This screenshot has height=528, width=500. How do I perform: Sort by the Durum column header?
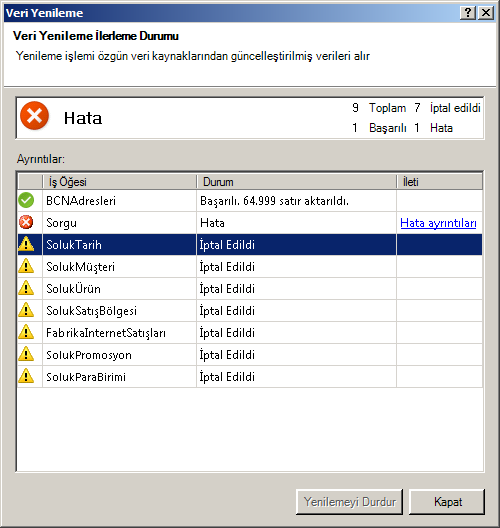pyautogui.click(x=296, y=182)
